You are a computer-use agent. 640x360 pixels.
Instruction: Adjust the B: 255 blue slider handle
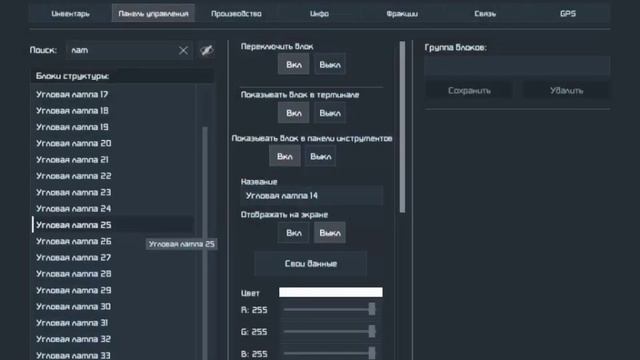(x=372, y=353)
